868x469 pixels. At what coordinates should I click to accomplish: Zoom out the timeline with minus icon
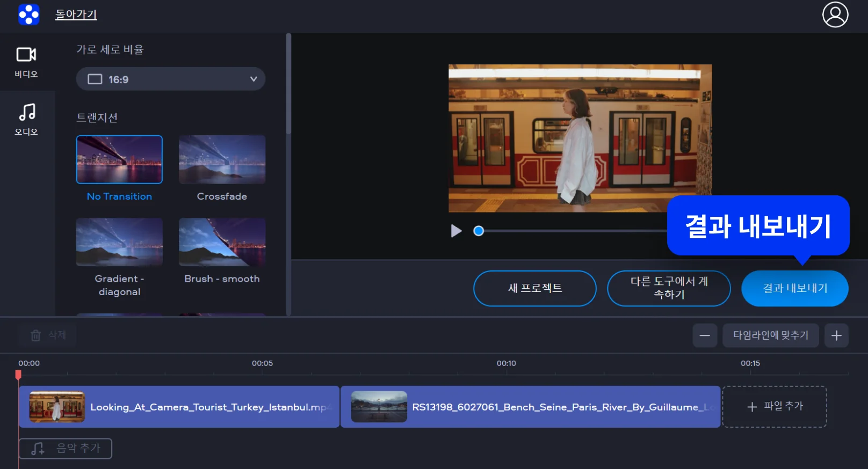coord(705,335)
